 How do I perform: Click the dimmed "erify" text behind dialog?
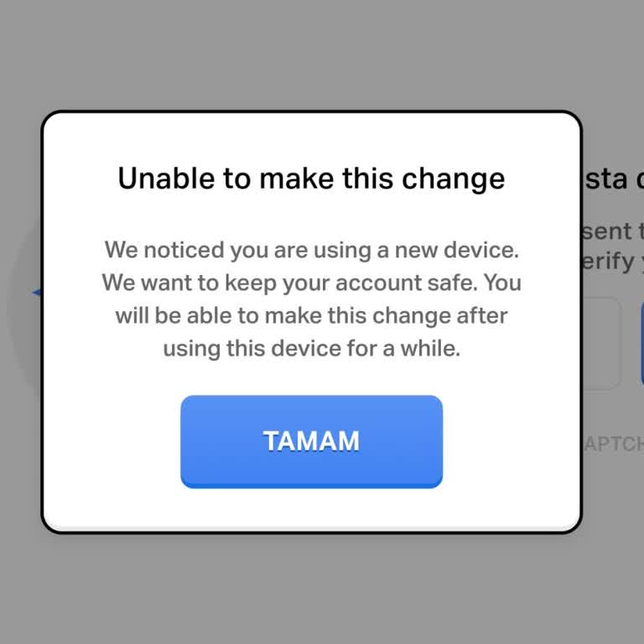pyautogui.click(x=609, y=262)
